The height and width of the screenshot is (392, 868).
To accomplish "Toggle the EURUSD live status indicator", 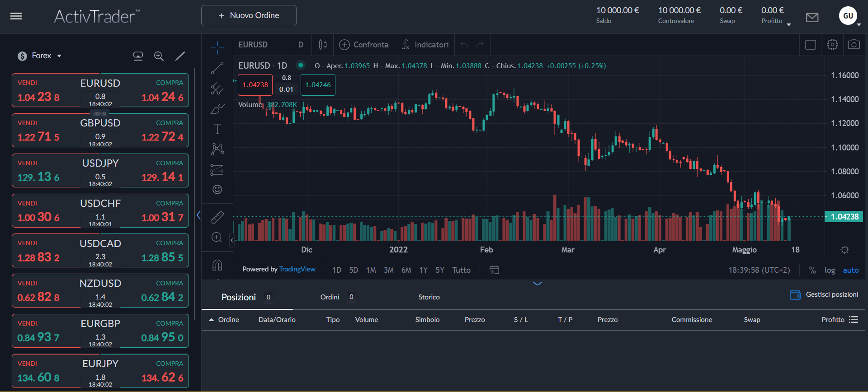I will coord(301,65).
